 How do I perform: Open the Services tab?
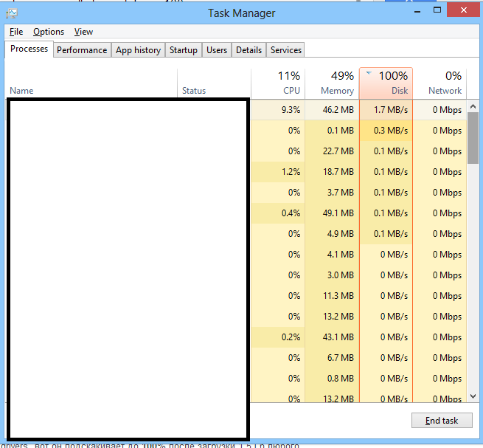285,50
